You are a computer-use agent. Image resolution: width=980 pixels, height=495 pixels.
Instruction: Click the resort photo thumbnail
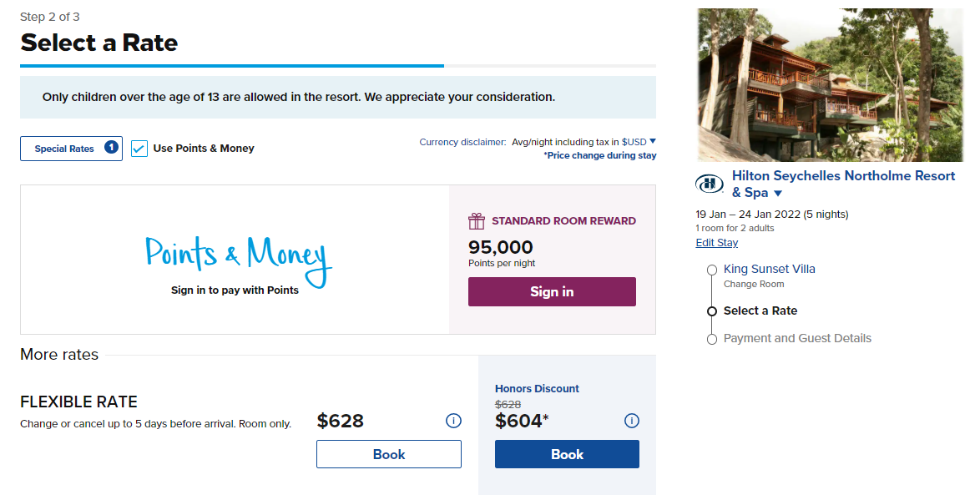(x=830, y=83)
